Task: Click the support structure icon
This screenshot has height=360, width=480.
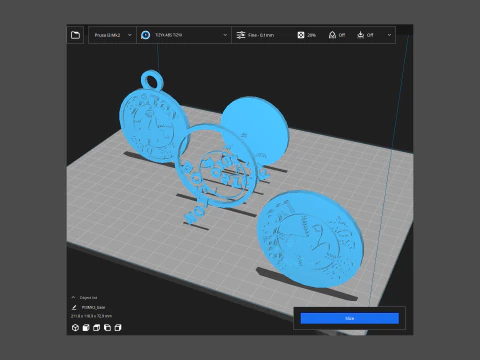Action: [332, 35]
